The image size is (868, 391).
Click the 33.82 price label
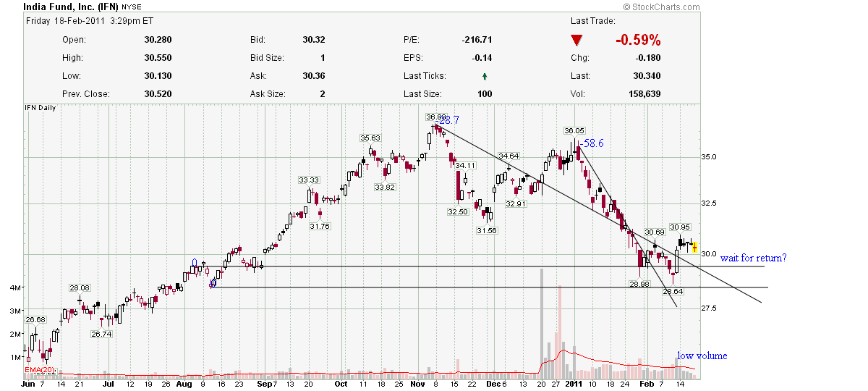point(384,187)
